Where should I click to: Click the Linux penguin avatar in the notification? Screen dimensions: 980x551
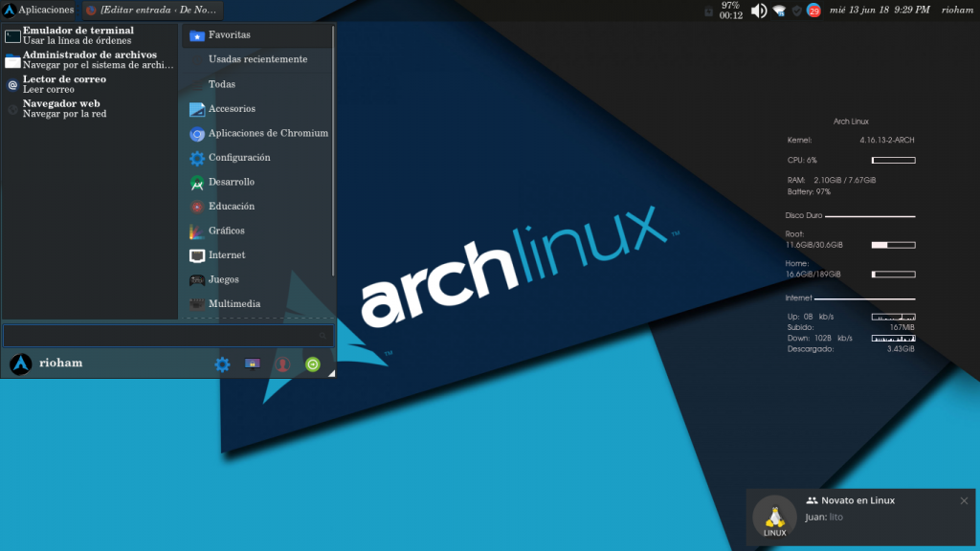point(774,517)
